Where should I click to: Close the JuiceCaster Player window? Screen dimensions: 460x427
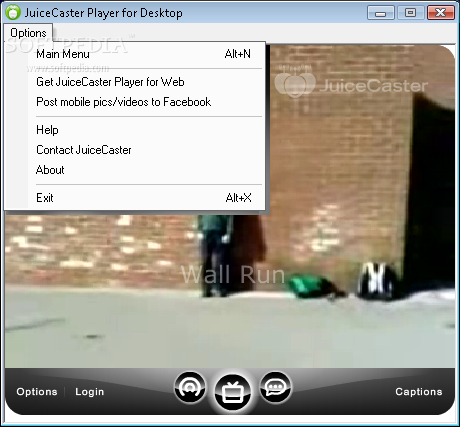click(x=441, y=13)
